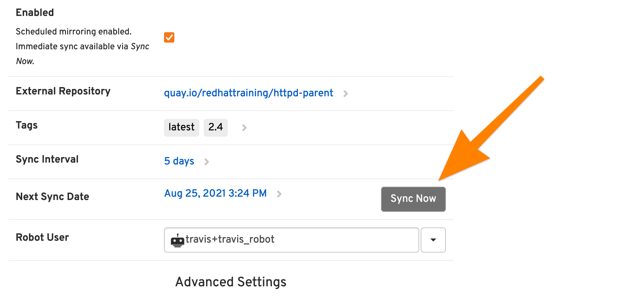Edit the '5 days' sync interval
The width and height of the screenshot is (644, 300).
(179, 161)
